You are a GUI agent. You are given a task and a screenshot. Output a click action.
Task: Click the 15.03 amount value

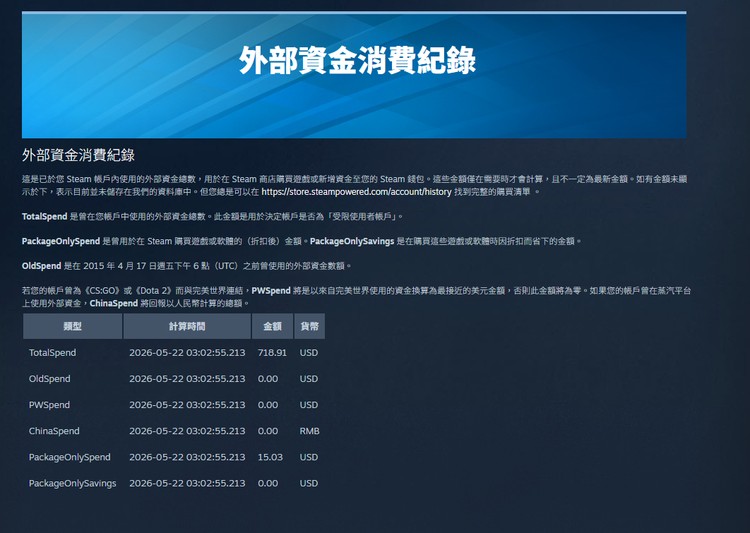[x=270, y=457]
